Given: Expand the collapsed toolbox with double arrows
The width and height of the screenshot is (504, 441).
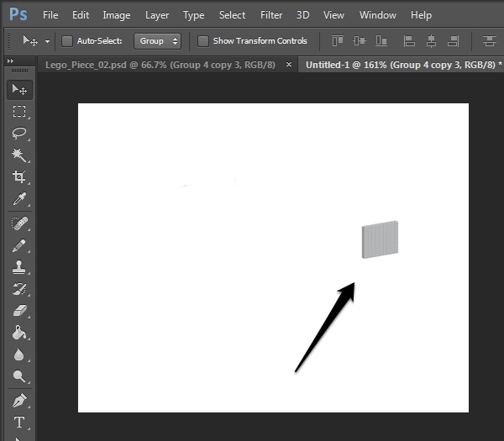Looking at the screenshot, I should pyautogui.click(x=10, y=60).
